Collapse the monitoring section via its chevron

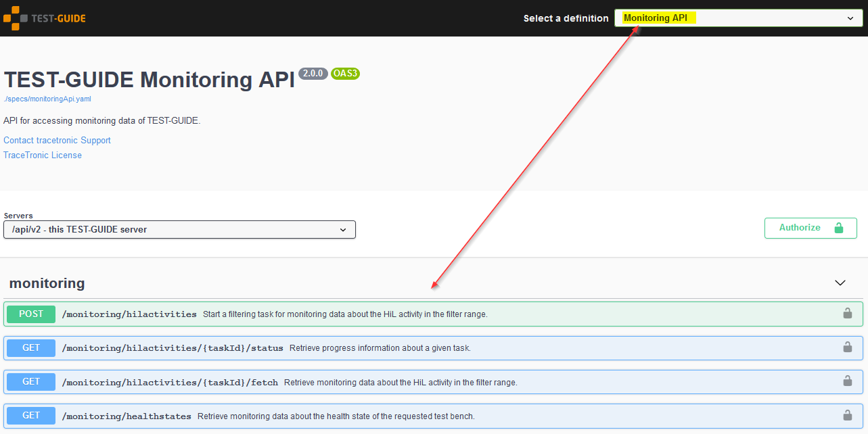click(x=840, y=283)
